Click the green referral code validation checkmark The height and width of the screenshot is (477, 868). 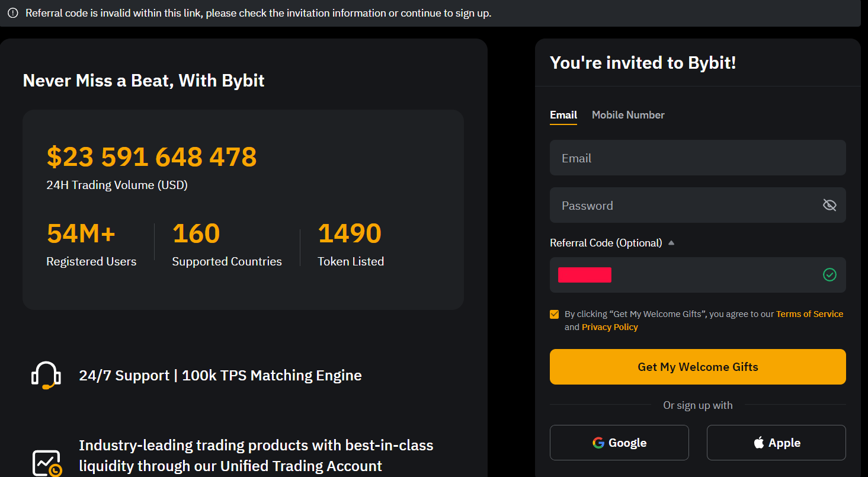tap(829, 275)
